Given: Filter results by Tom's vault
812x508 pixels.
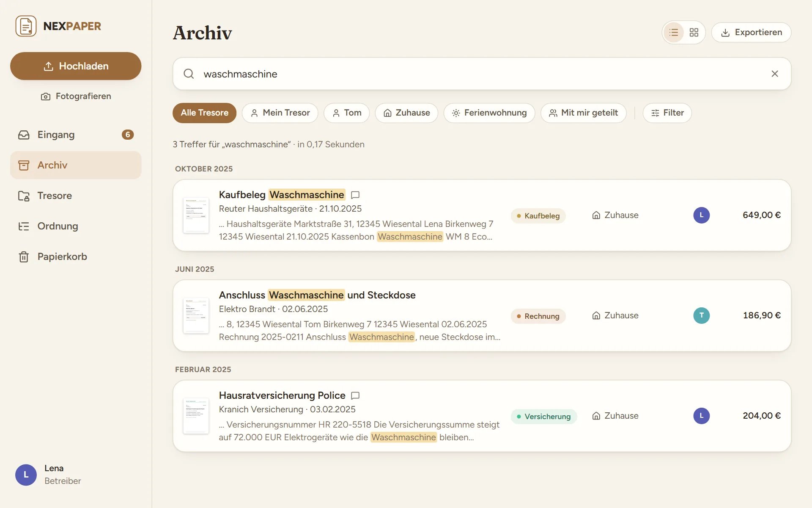Looking at the screenshot, I should click(x=346, y=113).
